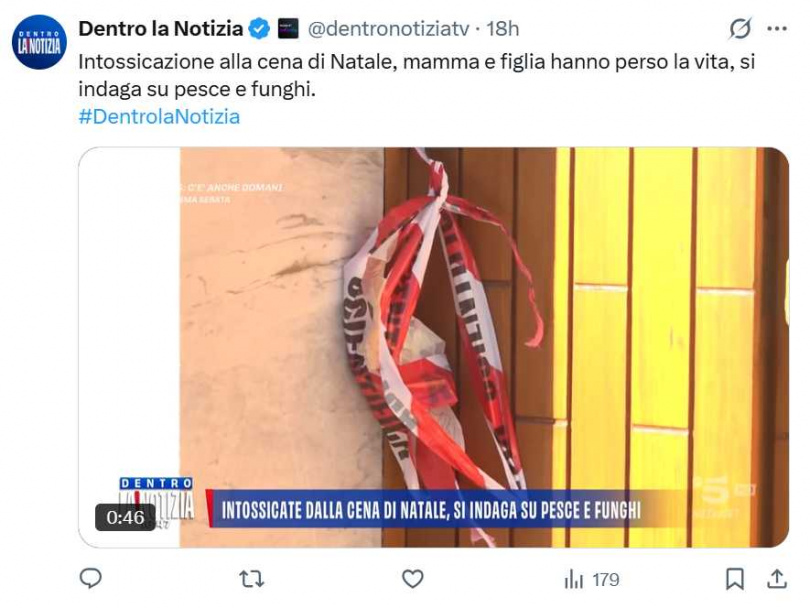
Task: Click the Grok explain icon
Action: point(740,28)
